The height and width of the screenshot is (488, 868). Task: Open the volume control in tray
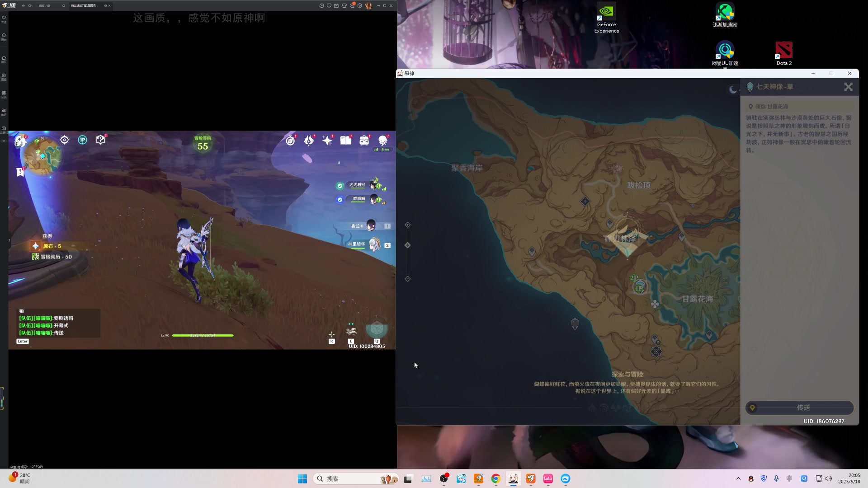[829, 479]
